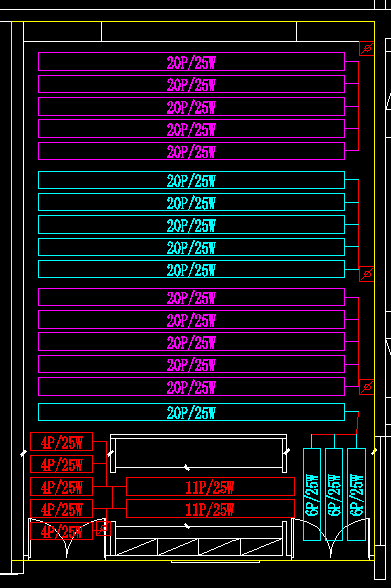Select the middle vertical cyan 6P/25W rack

pyautogui.click(x=334, y=494)
